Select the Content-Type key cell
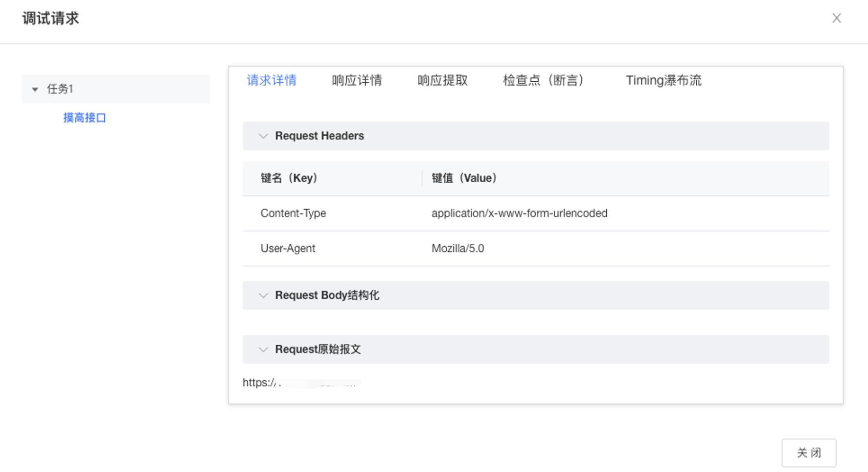Image resolution: width=868 pixels, height=472 pixels. 293,213
